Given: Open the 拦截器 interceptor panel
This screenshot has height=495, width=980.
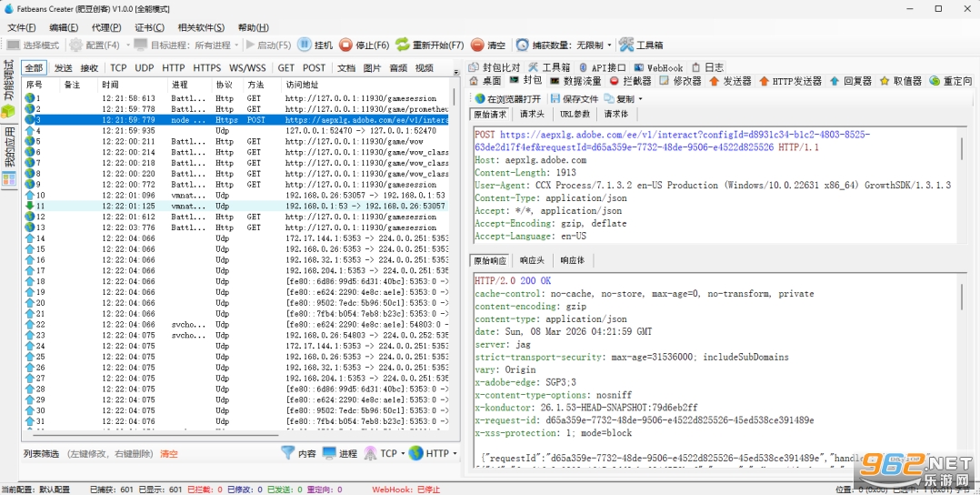Looking at the screenshot, I should [x=631, y=81].
